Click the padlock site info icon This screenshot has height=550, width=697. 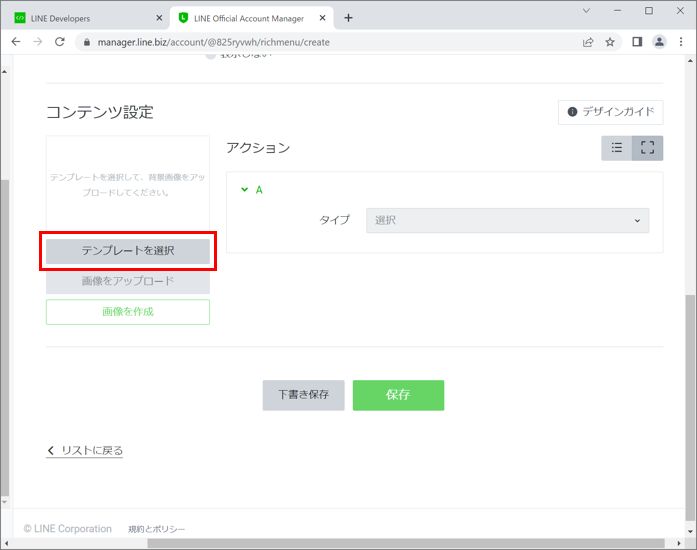click(87, 42)
